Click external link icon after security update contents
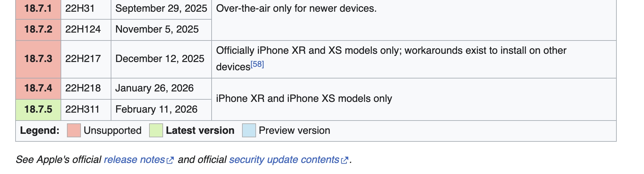Screen dimensions: 644x174 [345, 160]
